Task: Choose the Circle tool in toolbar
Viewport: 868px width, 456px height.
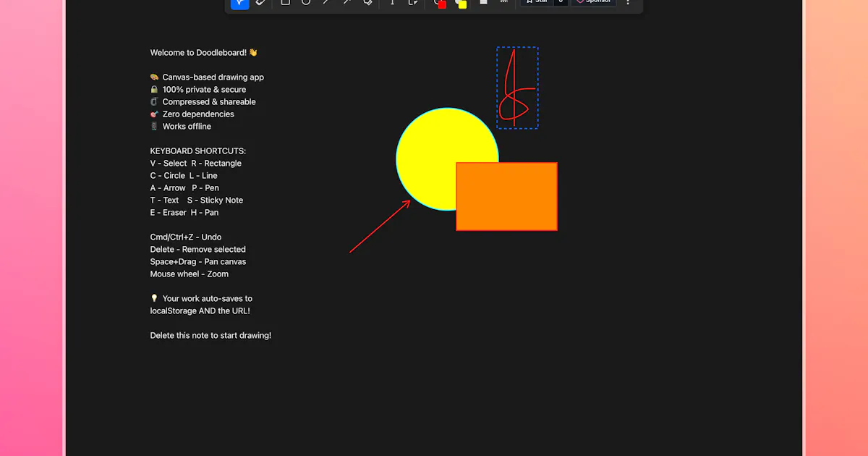Action: 305,2
